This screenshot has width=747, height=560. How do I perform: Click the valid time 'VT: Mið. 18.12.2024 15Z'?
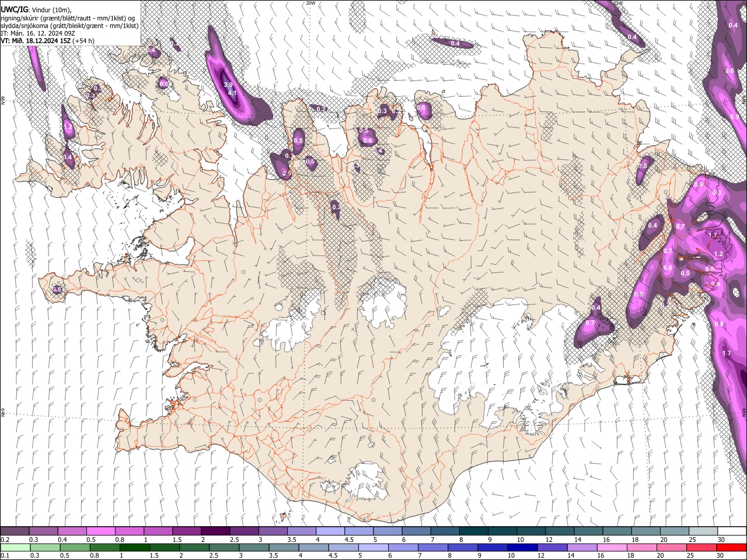[x=36, y=41]
